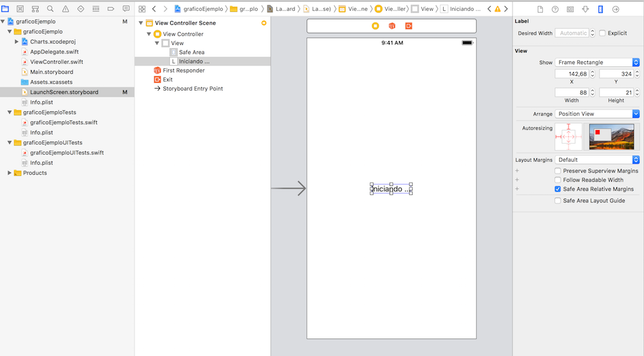
Task: Click the Width stepper arrows
Action: (592, 93)
